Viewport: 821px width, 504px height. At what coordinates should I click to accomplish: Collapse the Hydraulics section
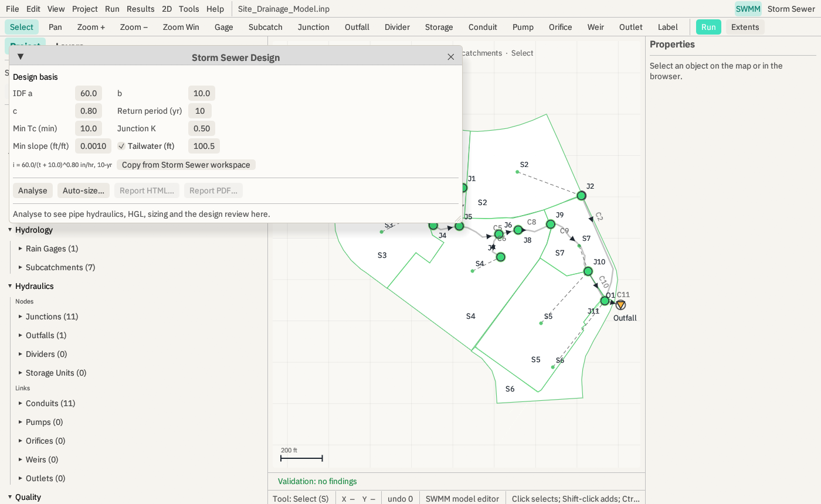click(x=10, y=286)
